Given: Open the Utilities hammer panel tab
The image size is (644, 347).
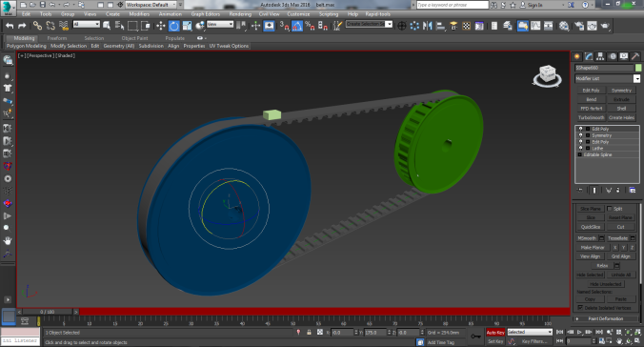Looking at the screenshot, I should click(x=635, y=56).
